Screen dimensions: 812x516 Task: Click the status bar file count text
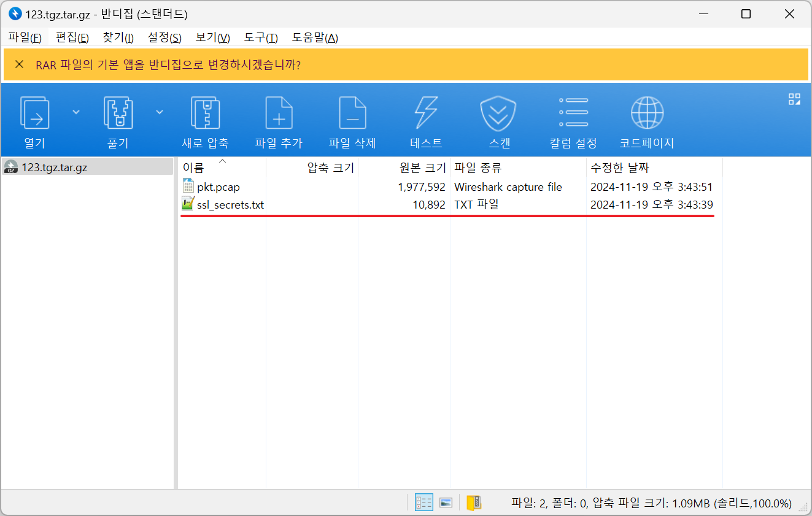tap(651, 503)
